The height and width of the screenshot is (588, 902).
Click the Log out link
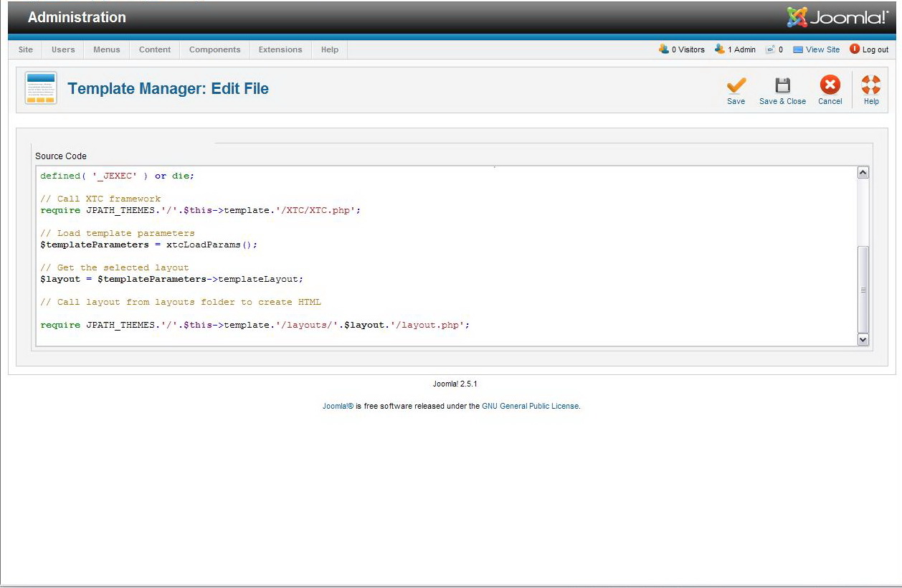coord(875,49)
